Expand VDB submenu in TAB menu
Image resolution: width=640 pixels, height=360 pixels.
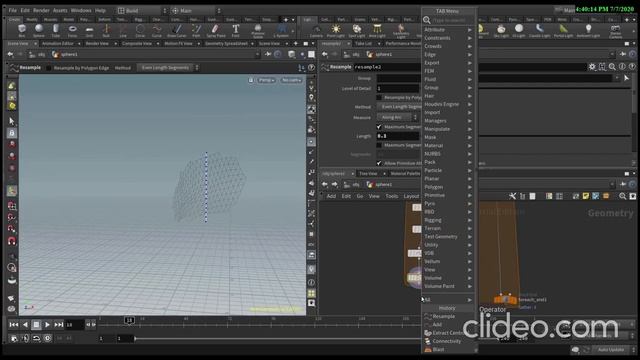(x=448, y=253)
